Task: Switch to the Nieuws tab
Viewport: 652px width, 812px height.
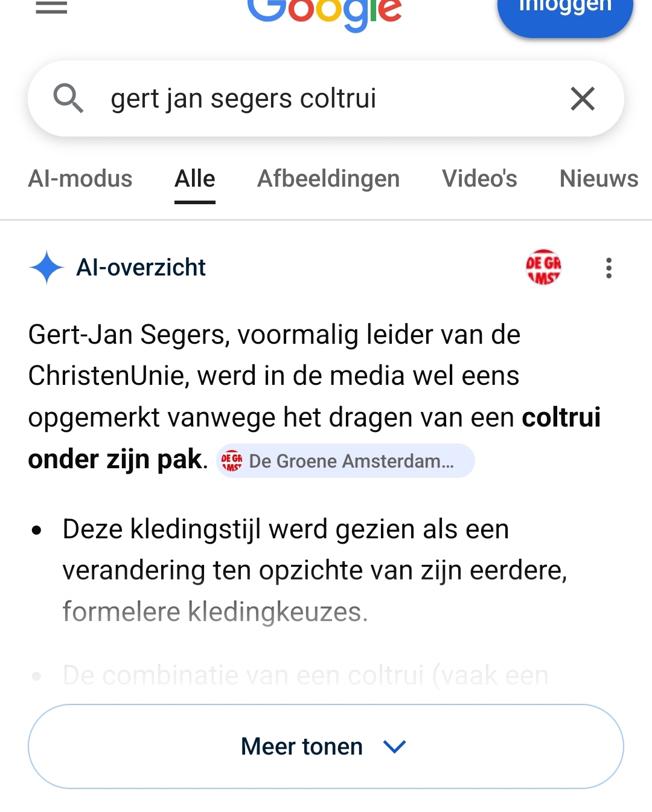Action: pyautogui.click(x=598, y=179)
